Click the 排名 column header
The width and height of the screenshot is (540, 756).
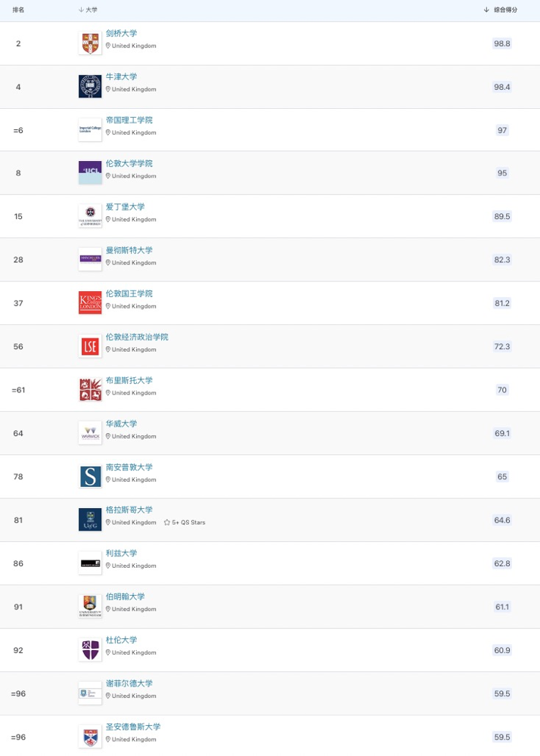(x=18, y=10)
